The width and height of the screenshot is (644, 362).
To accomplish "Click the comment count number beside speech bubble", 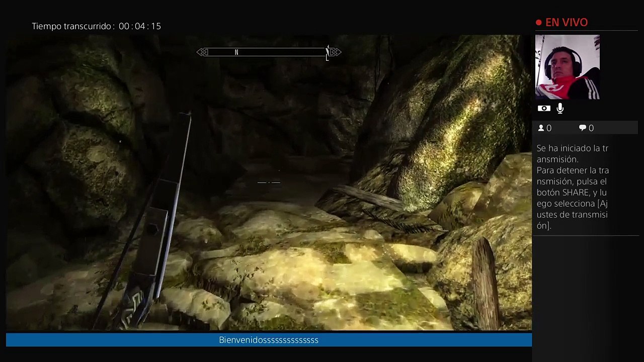I will 591,128.
